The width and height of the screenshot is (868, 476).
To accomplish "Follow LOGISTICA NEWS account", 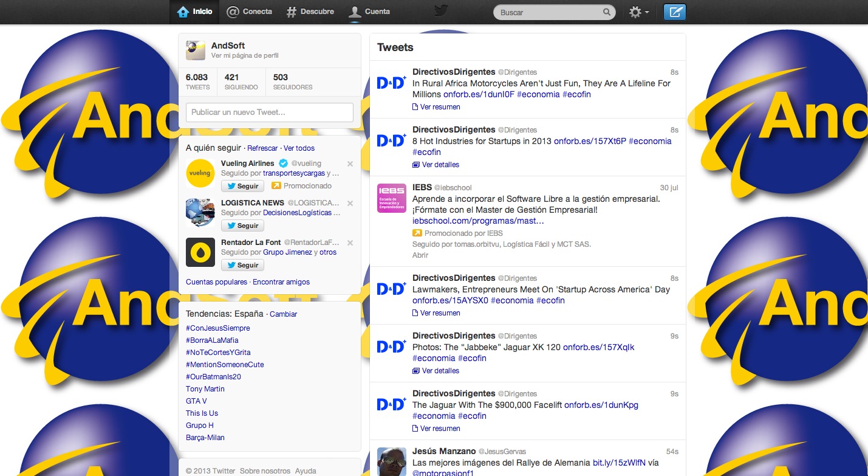I will tap(242, 226).
